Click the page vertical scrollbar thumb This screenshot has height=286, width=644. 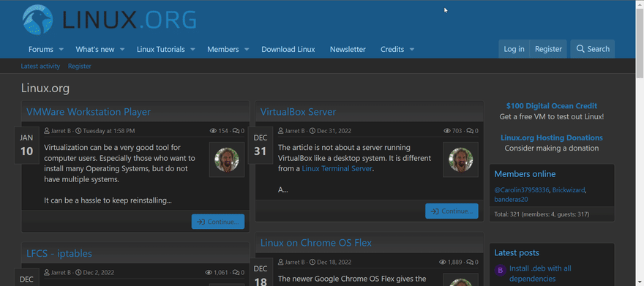[x=640, y=42]
